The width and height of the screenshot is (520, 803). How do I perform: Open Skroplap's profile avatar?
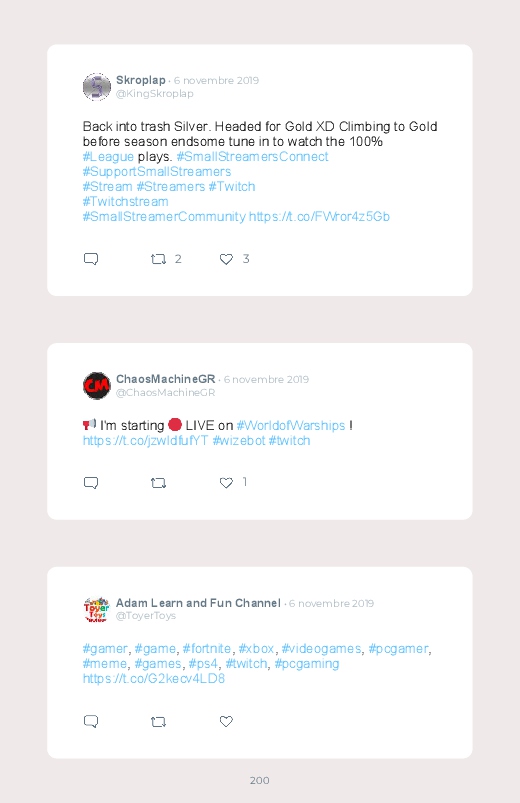point(97,87)
